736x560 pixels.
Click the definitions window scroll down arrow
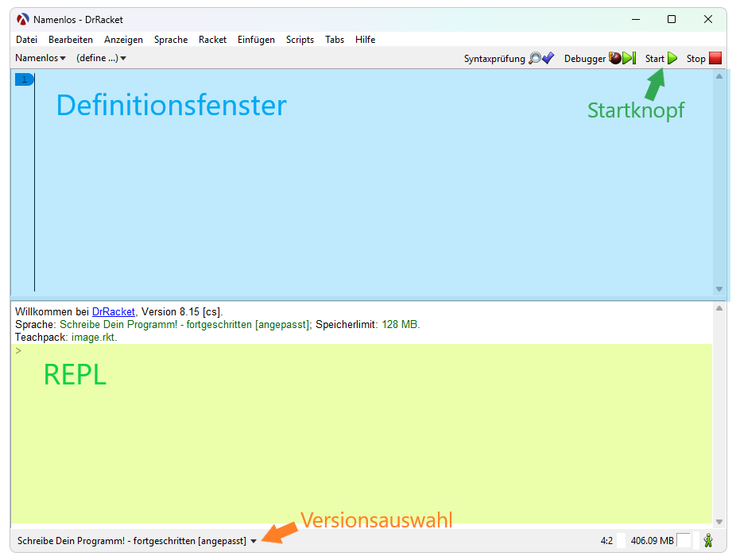tap(719, 289)
